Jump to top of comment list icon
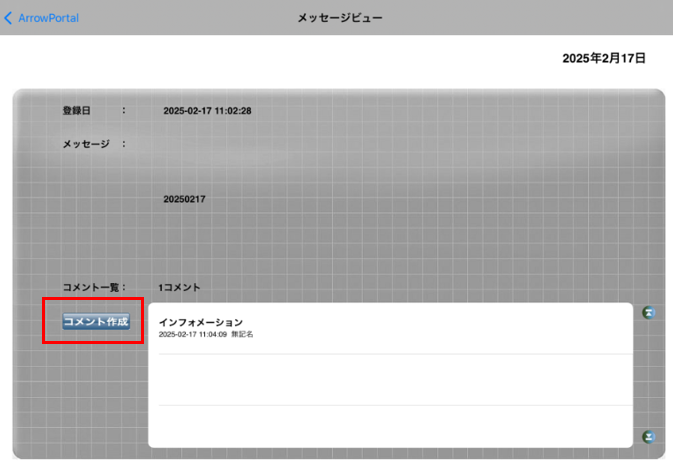Image resolution: width=673 pixels, height=465 pixels. (x=648, y=313)
